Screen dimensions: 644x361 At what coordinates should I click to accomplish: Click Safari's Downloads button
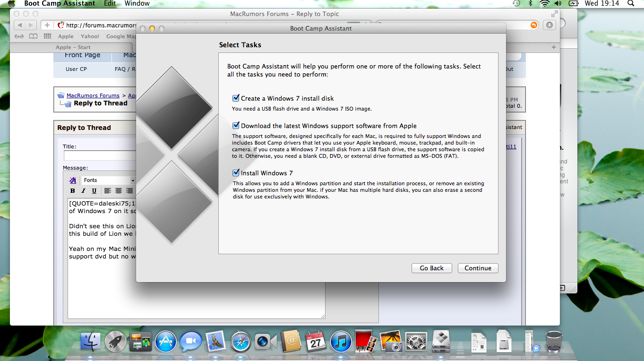pos(550,25)
